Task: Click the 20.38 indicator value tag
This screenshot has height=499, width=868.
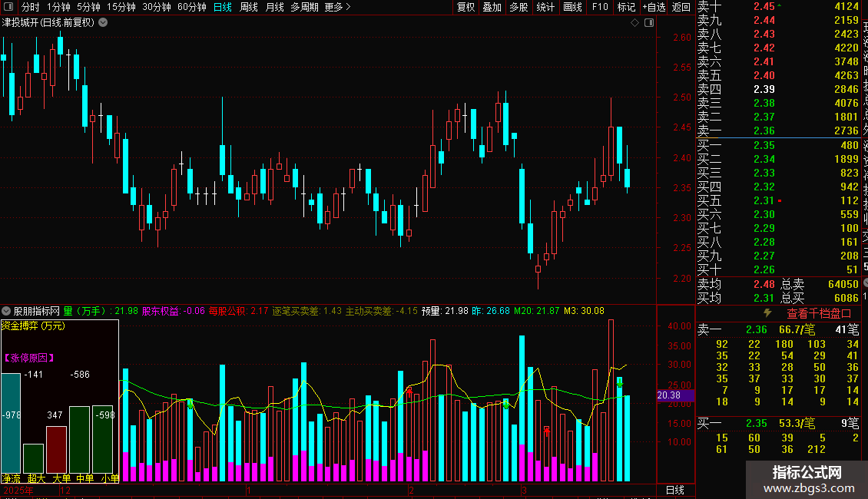Action: (674, 395)
